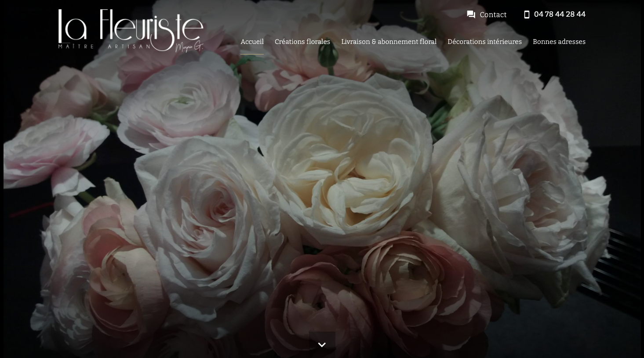This screenshot has height=358, width=644.
Task: Select Livraison & abonnement floral
Action: (389, 42)
